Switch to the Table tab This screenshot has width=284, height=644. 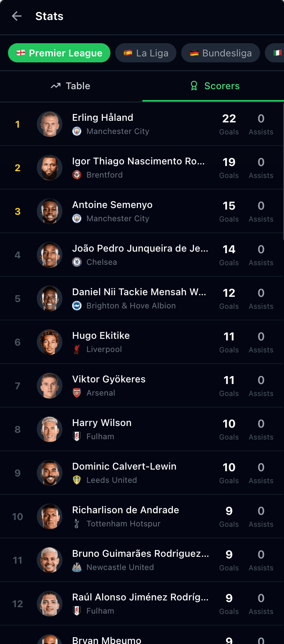tap(71, 86)
